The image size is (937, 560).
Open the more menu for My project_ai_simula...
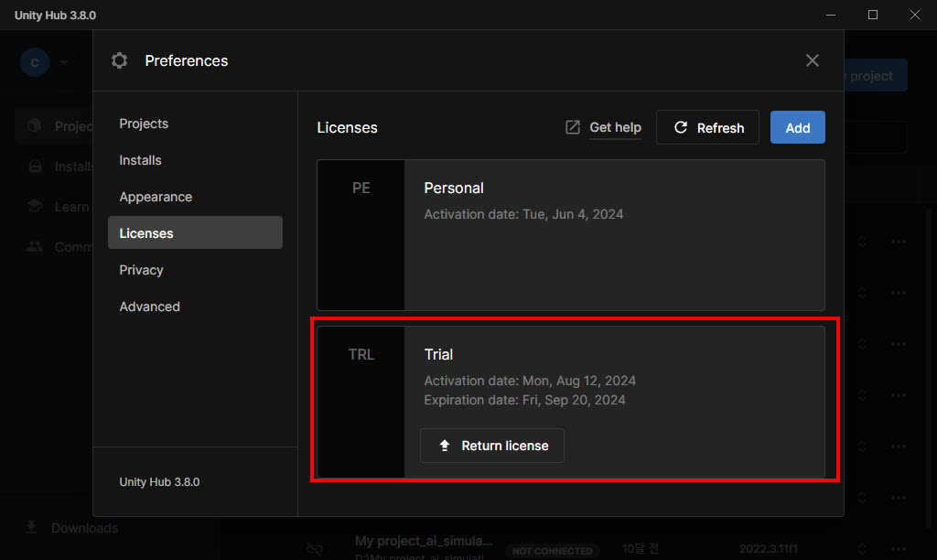coord(899,549)
